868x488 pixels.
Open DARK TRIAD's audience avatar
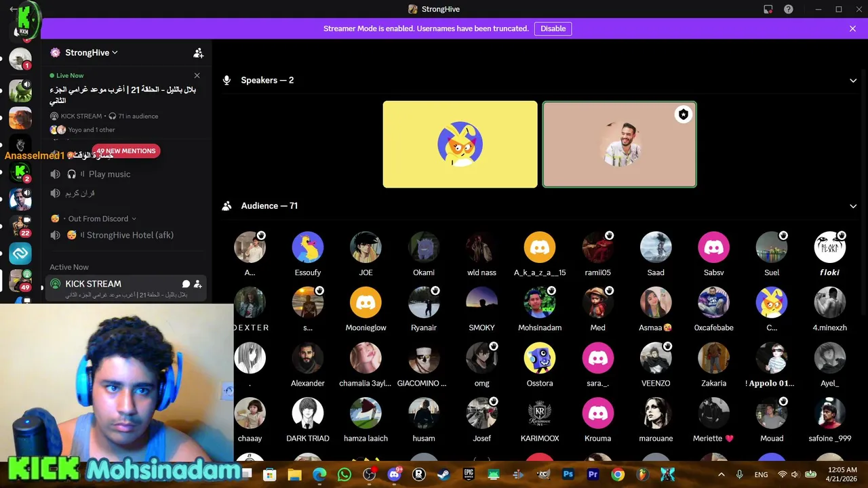[x=308, y=413]
